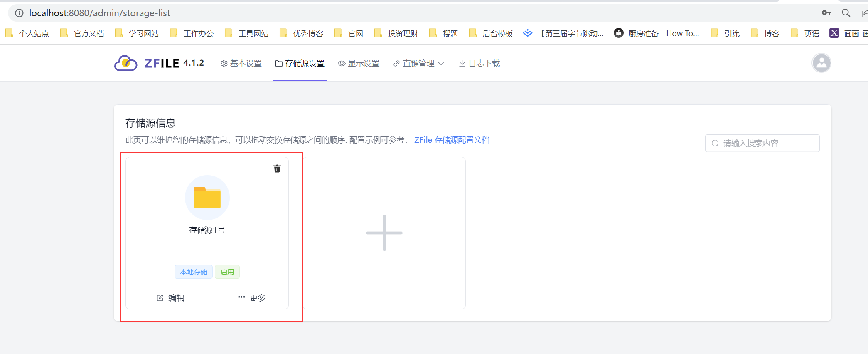Open the 搜题 bookmark folder
The image size is (868, 354).
(443, 33)
